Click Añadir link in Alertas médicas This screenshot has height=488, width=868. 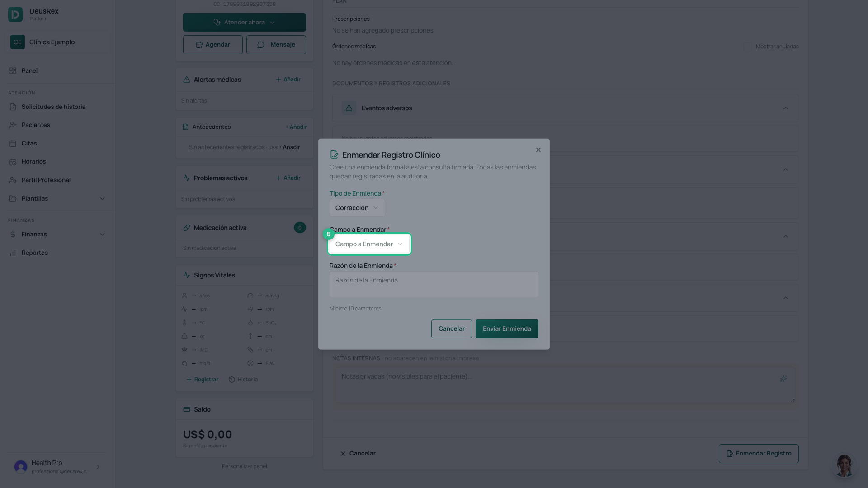pos(288,80)
